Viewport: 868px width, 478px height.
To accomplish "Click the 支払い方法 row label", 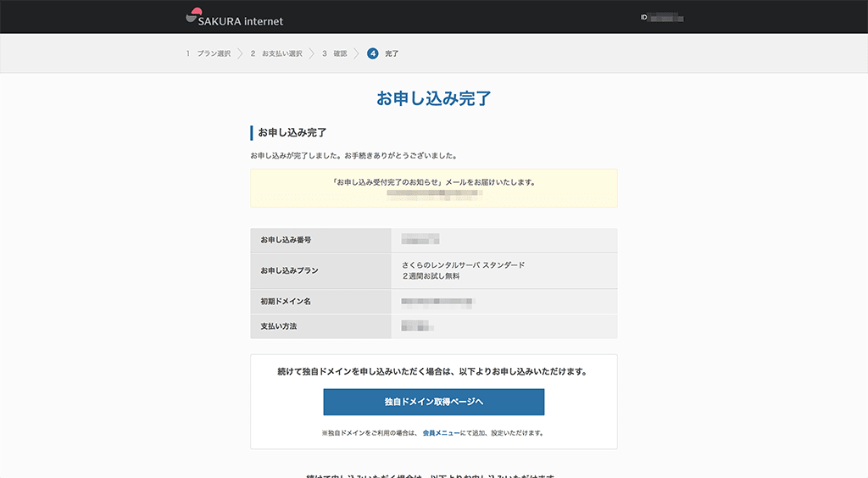I will click(278, 326).
